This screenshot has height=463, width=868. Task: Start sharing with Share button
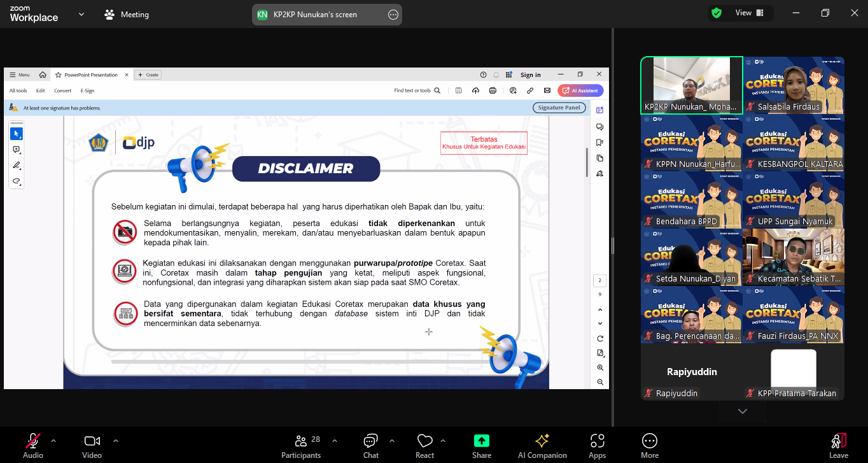tap(481, 445)
